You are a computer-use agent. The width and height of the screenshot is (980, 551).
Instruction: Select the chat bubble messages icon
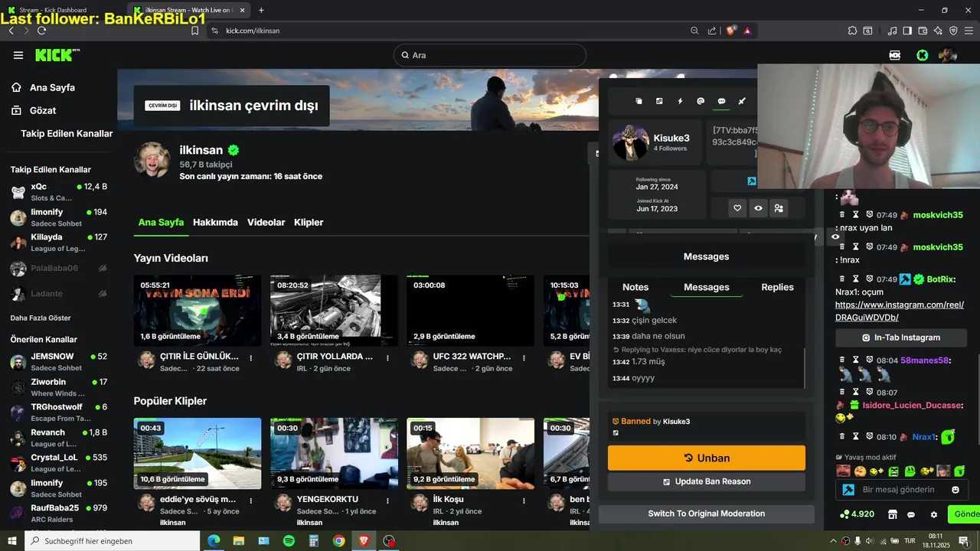click(721, 101)
